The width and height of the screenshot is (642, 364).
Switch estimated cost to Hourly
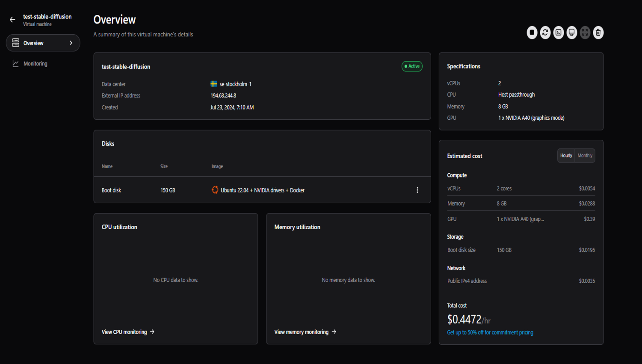[566, 156]
